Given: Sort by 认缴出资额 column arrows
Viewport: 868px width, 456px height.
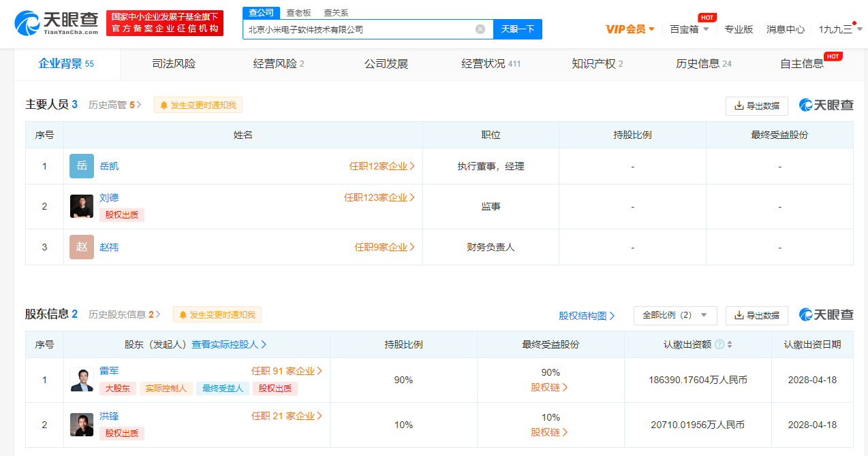Looking at the screenshot, I should (x=730, y=345).
